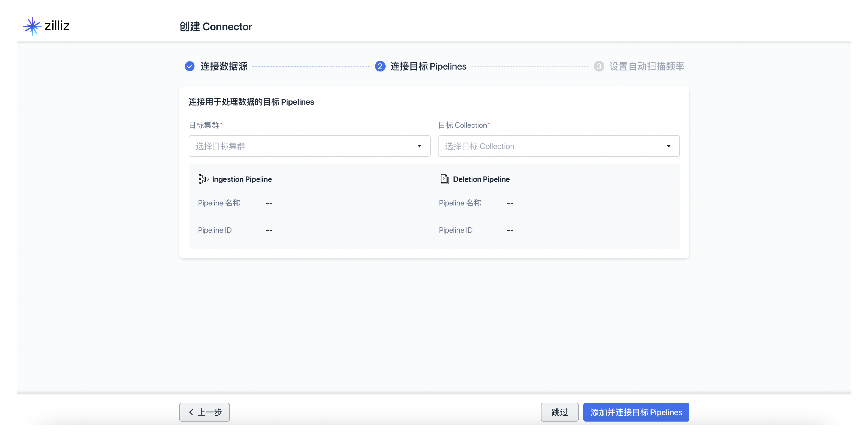Click the Ingestion Pipeline 名称 value

(x=269, y=203)
